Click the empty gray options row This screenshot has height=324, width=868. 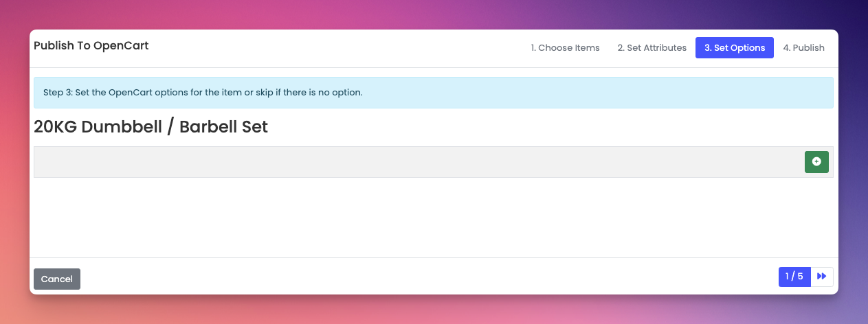coord(412,162)
